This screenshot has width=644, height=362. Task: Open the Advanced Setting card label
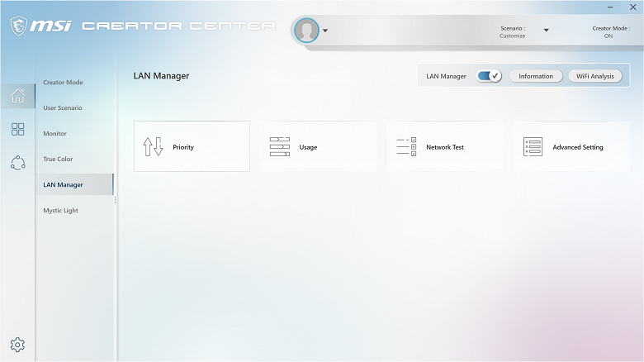[x=578, y=147]
